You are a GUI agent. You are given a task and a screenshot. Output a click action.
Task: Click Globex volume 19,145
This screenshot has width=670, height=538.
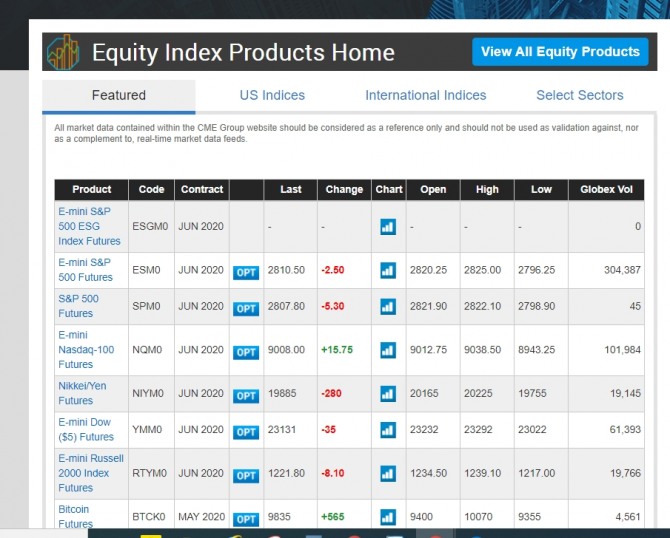[x=625, y=394]
